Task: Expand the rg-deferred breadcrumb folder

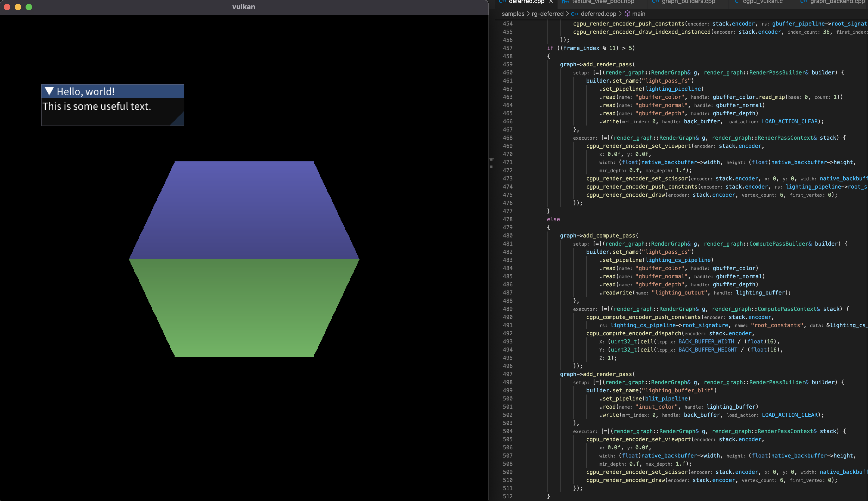Action: pyautogui.click(x=547, y=14)
